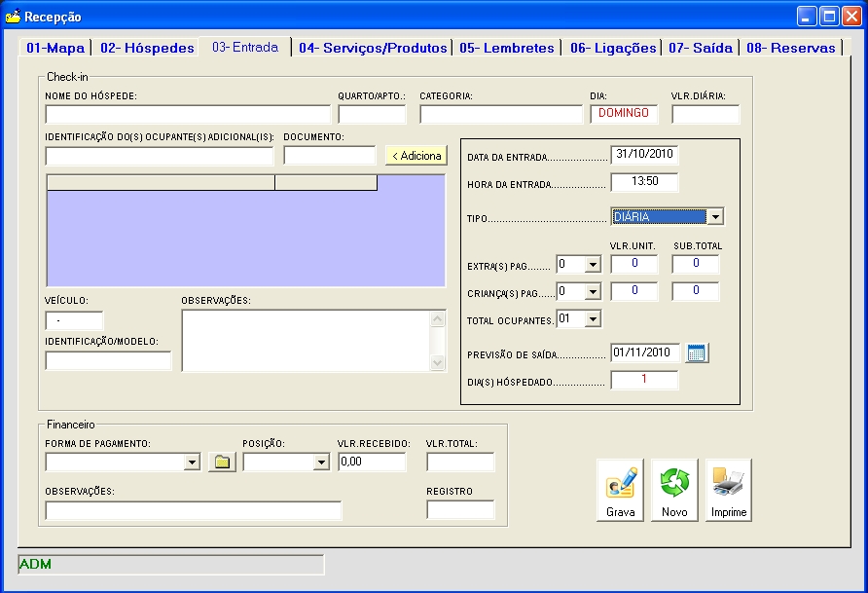Click the Imprime printer icon
The image size is (868, 593).
[728, 490]
